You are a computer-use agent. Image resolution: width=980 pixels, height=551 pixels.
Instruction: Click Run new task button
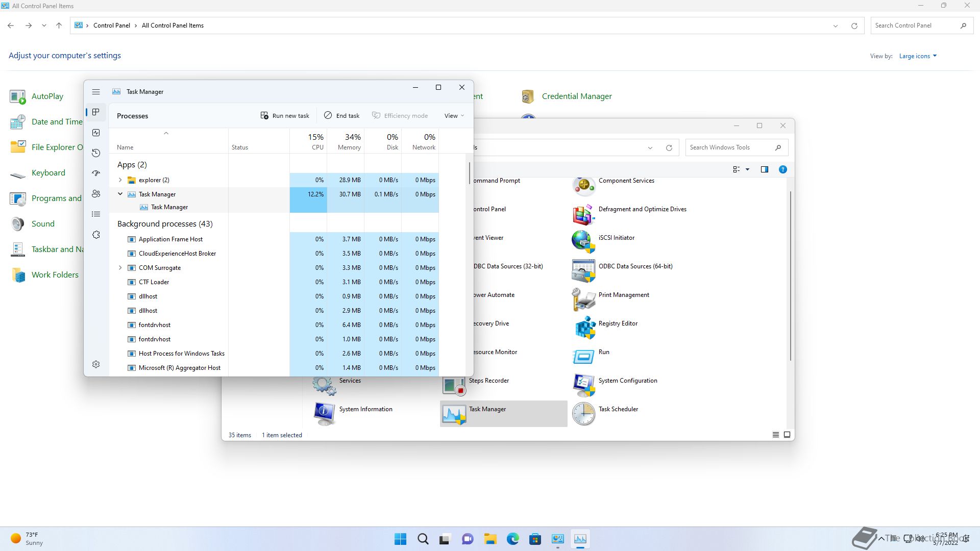pos(285,116)
